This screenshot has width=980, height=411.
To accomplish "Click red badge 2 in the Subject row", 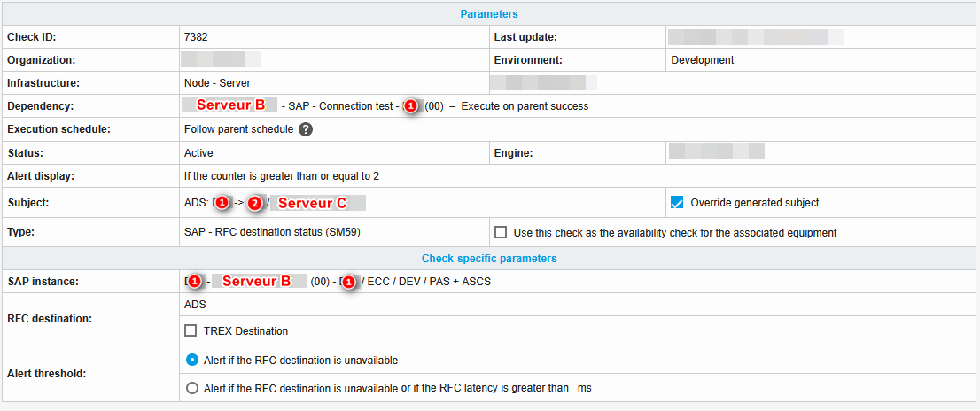I will coord(255,203).
